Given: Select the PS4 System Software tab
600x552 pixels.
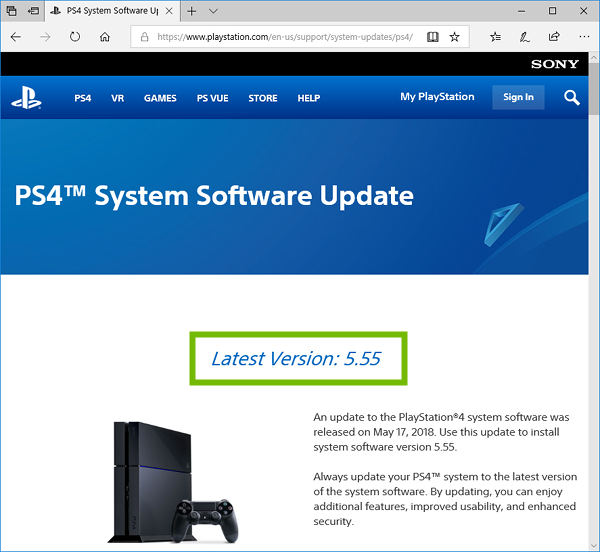Looking at the screenshot, I should coord(112,11).
